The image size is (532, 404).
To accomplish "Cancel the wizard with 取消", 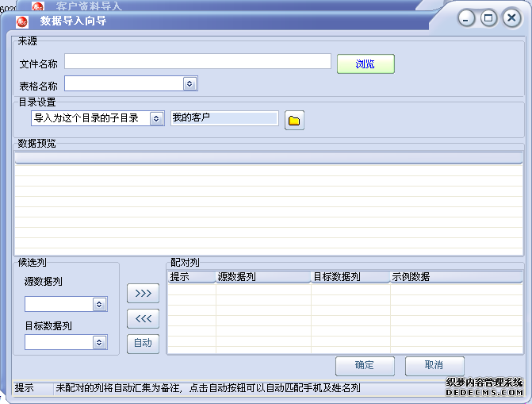I will pos(434,365).
